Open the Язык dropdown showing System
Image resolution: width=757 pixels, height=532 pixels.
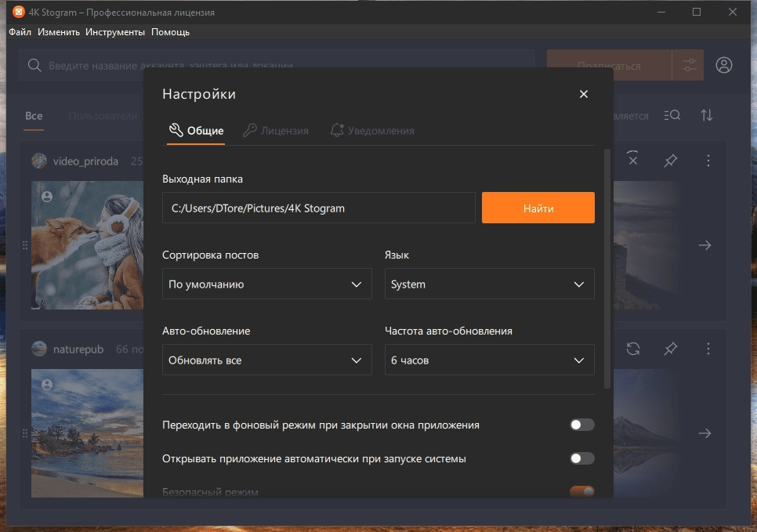point(489,284)
